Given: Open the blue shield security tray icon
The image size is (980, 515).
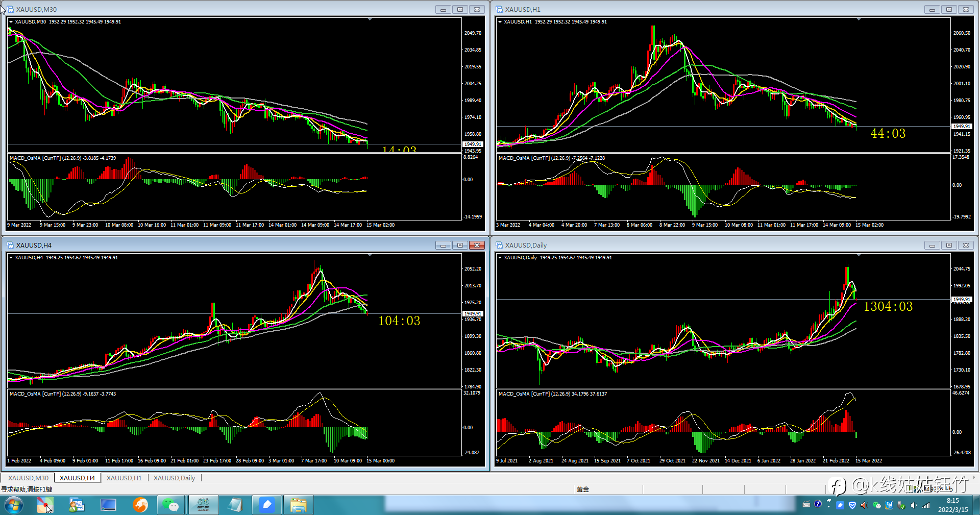Looking at the screenshot, I should [x=852, y=505].
